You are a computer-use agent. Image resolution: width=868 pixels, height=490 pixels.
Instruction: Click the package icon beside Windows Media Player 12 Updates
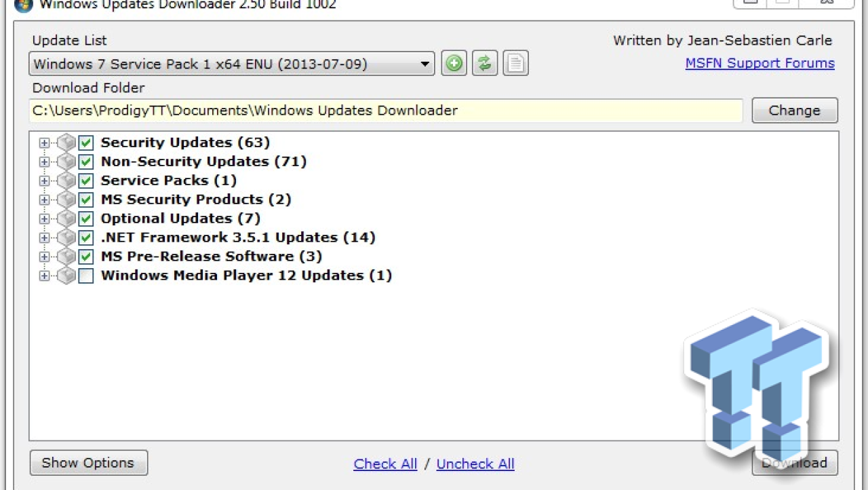click(x=66, y=276)
